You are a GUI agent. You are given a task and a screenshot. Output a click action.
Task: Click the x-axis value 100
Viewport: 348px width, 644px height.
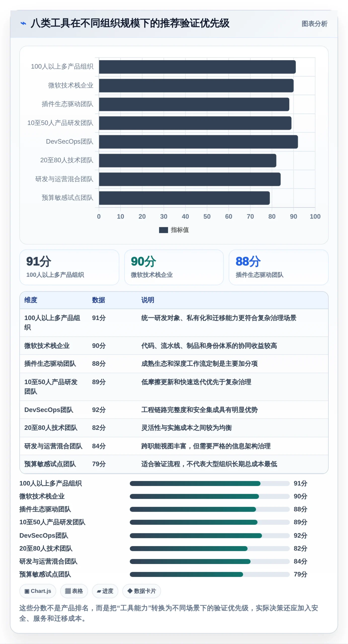pos(315,217)
